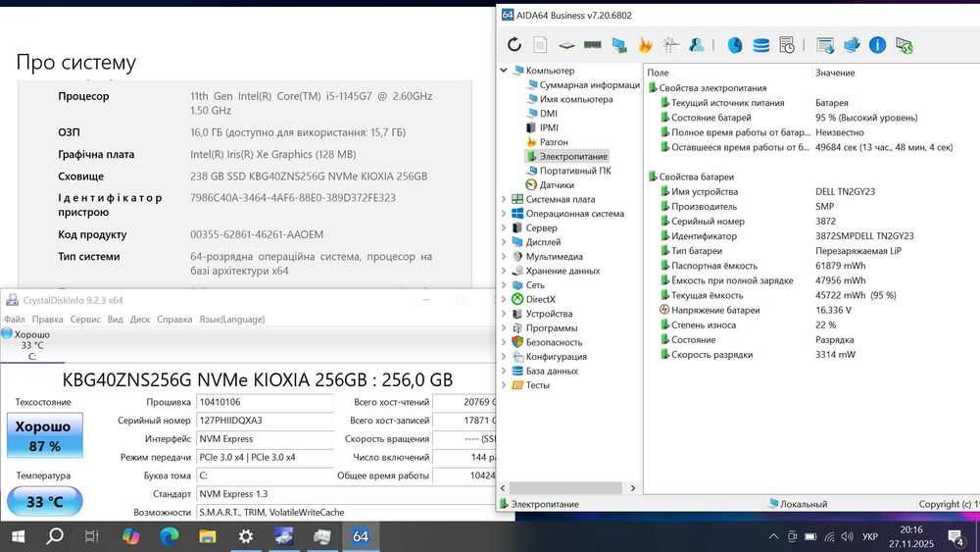Click the monitor diagnostics toolbar icon in AIDA64
Screen dimensions: 980x552
[618, 45]
